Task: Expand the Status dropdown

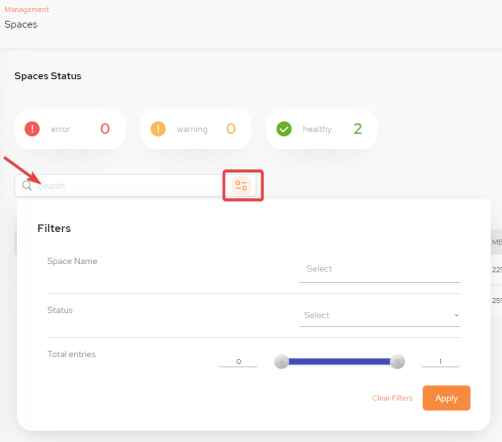Action: tap(380, 315)
